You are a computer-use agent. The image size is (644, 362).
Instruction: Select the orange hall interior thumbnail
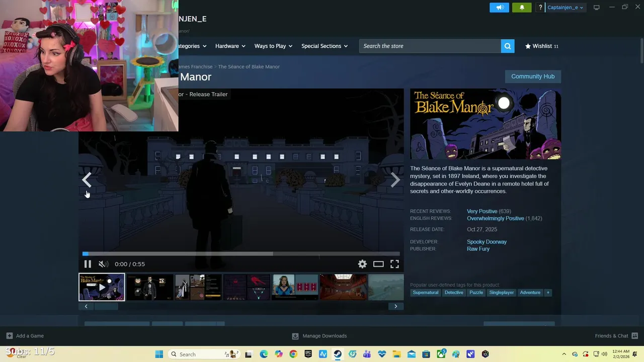(343, 287)
